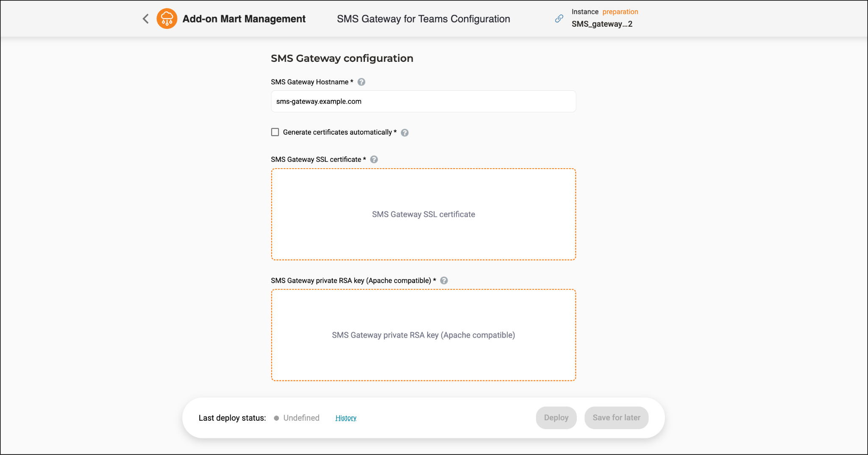The width and height of the screenshot is (868, 455).
Task: Enable Generate certificates automatically checkbox
Action: tap(275, 132)
